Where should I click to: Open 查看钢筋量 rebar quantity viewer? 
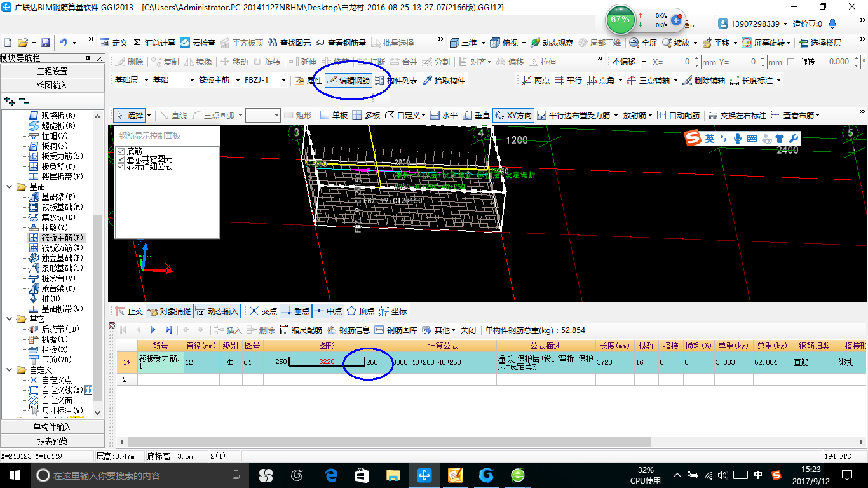pyautogui.click(x=341, y=43)
